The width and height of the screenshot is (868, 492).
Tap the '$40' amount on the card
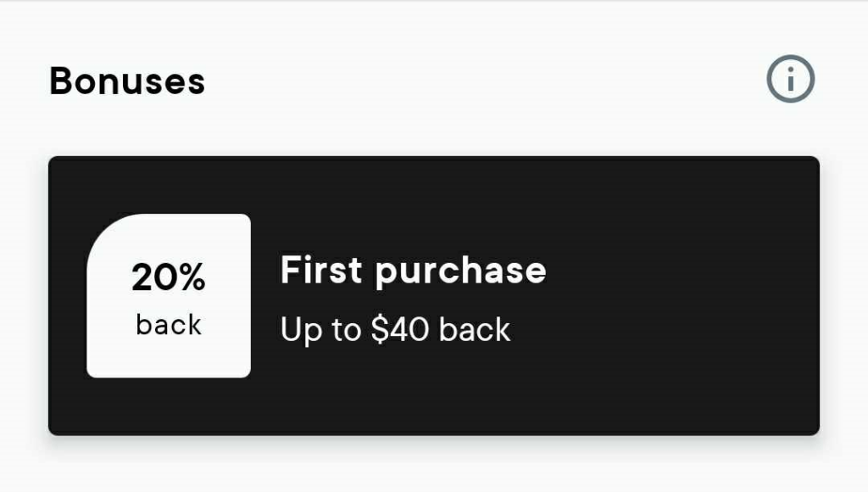(x=400, y=329)
